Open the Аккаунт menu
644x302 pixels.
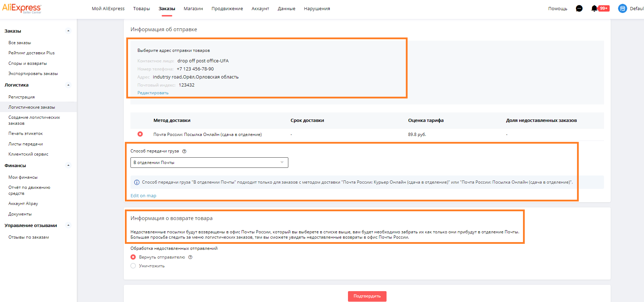(260, 8)
